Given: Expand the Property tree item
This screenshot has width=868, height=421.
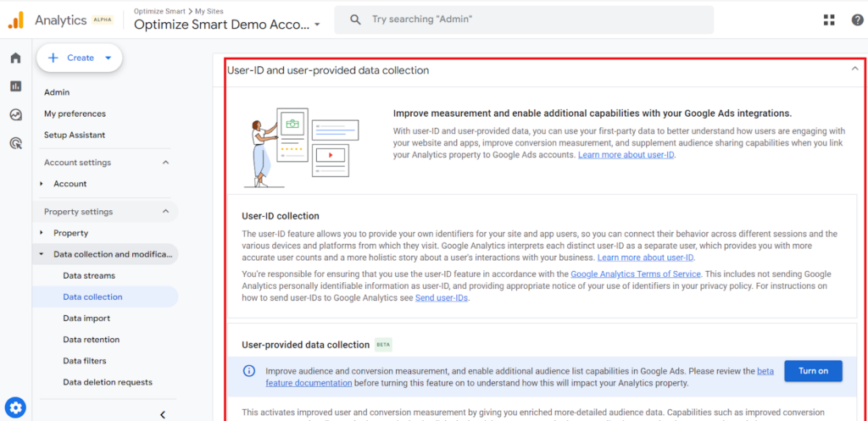Looking at the screenshot, I should (42, 233).
